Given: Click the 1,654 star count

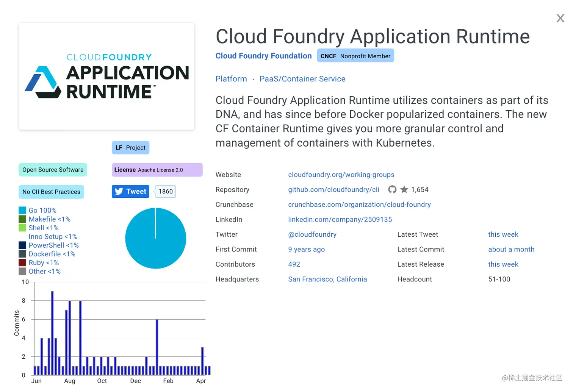Looking at the screenshot, I should [420, 189].
